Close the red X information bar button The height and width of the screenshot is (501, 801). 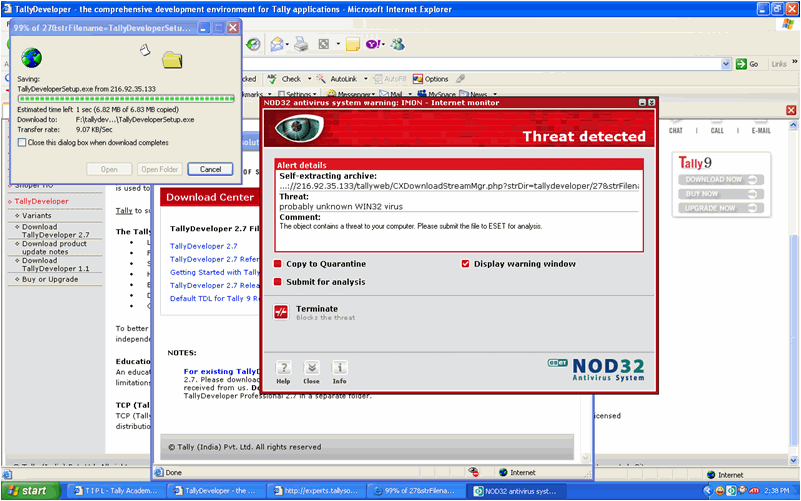[x=791, y=110]
